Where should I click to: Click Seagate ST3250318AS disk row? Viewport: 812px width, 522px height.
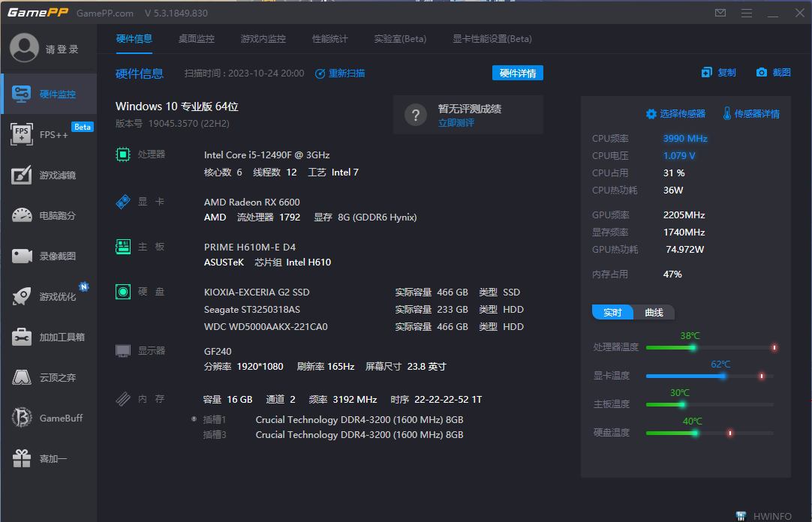[363, 309]
